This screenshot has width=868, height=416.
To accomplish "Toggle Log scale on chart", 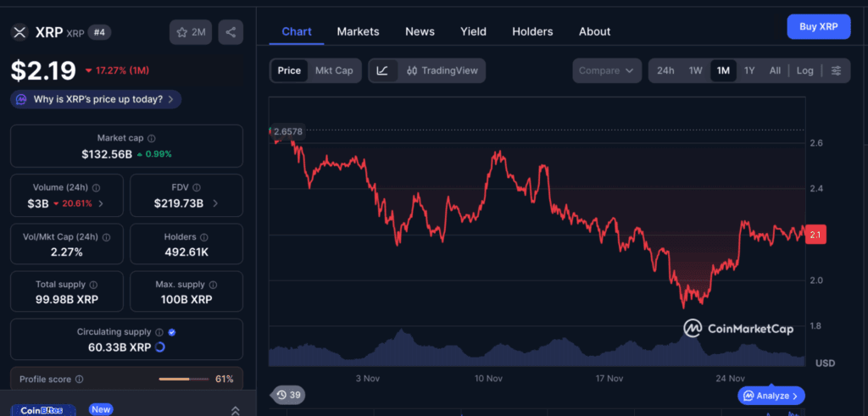I will (804, 70).
